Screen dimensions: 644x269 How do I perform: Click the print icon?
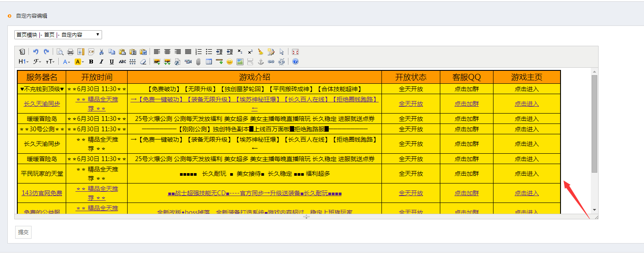(x=70, y=51)
